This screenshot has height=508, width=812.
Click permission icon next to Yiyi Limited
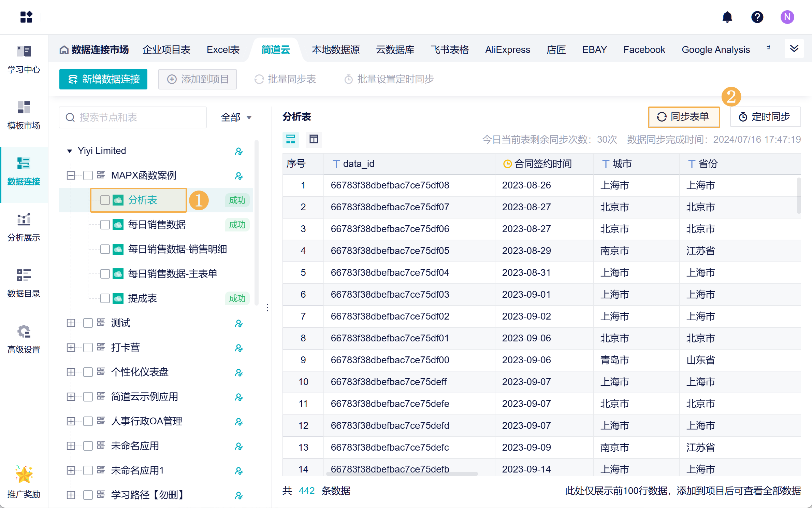tap(238, 151)
